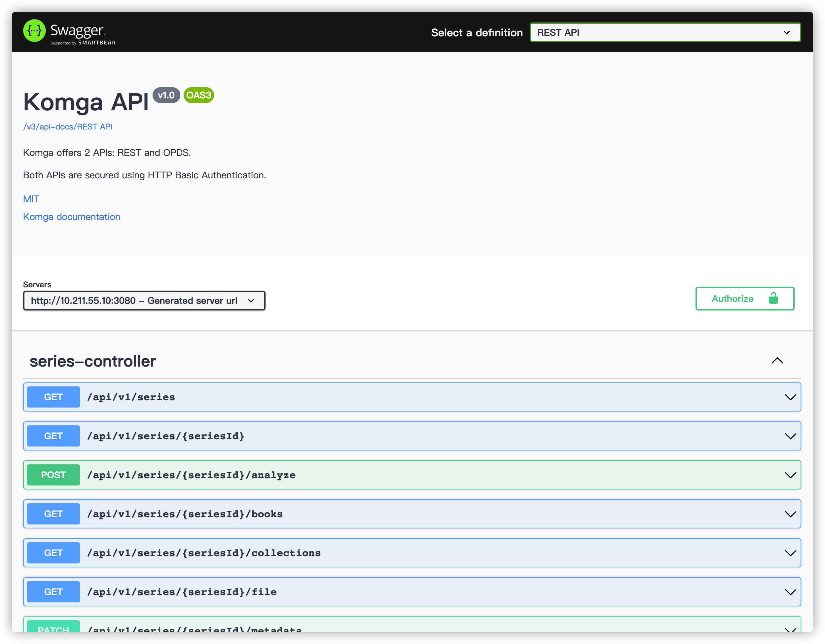The image size is (825, 644).
Task: Expand the collections endpoint chevron
Action: pyautogui.click(x=790, y=553)
